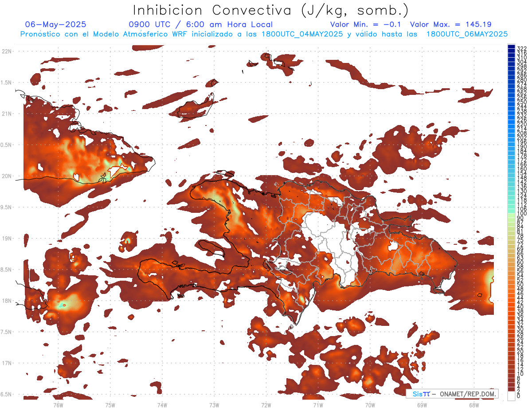Click the '19N' latitude label
The height and width of the screenshot is (411, 532).
[7, 239]
